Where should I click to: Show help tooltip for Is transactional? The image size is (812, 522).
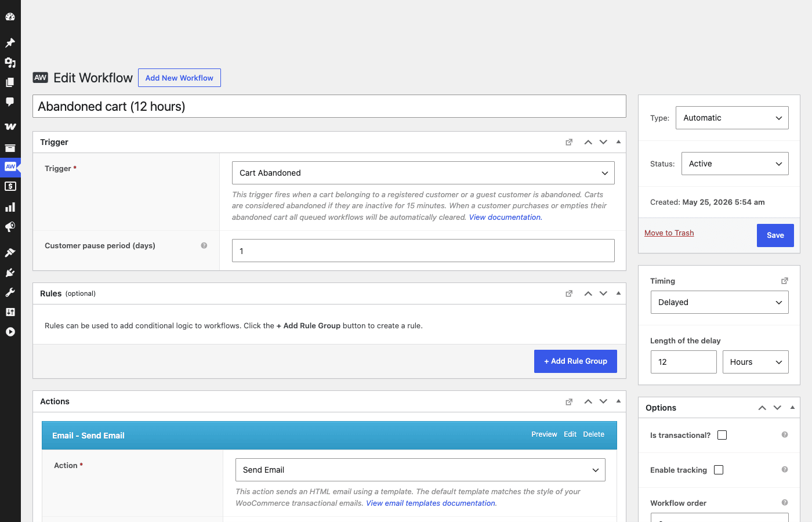point(785,434)
